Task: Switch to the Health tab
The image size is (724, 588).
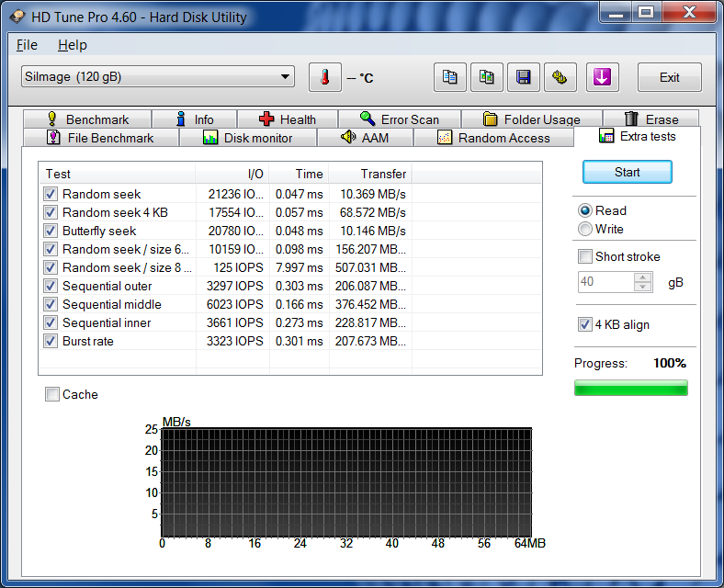Action: (x=287, y=119)
